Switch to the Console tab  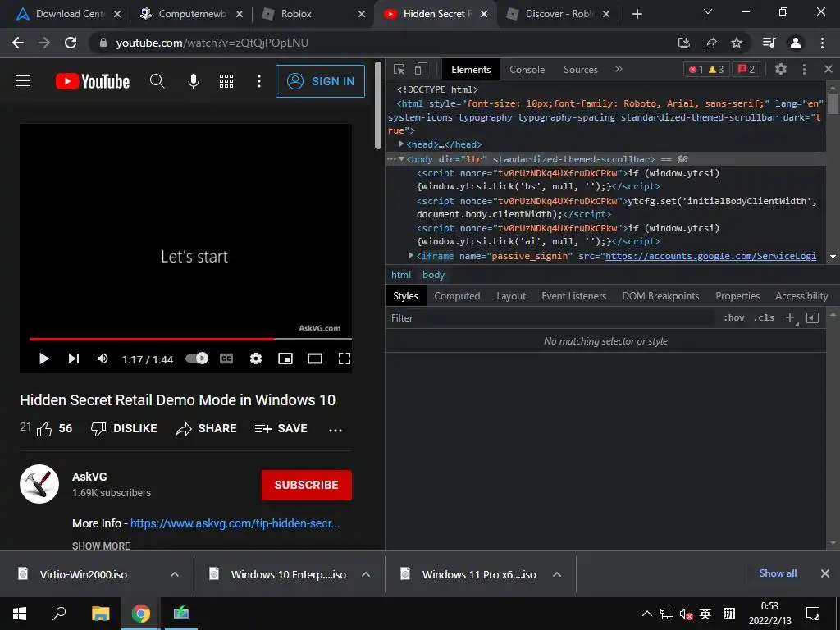[x=527, y=69]
